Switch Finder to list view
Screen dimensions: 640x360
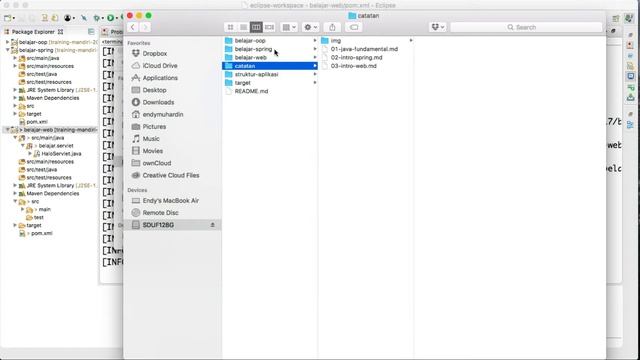[x=243, y=27]
